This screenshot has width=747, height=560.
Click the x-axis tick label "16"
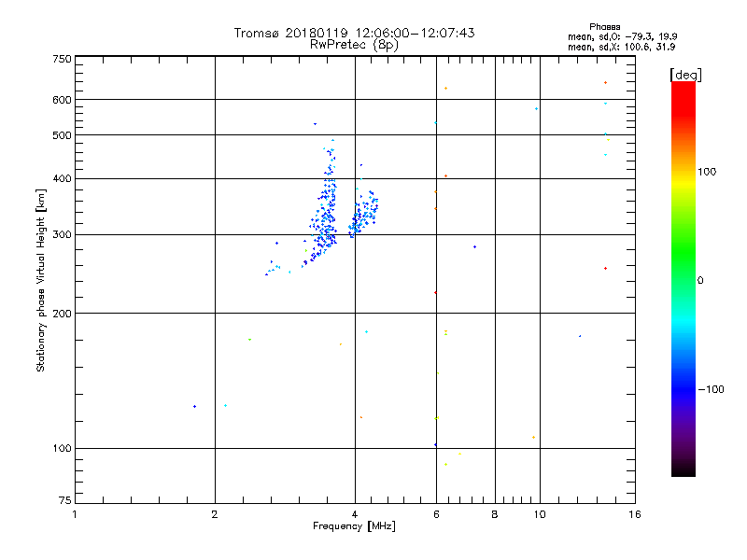635,514
